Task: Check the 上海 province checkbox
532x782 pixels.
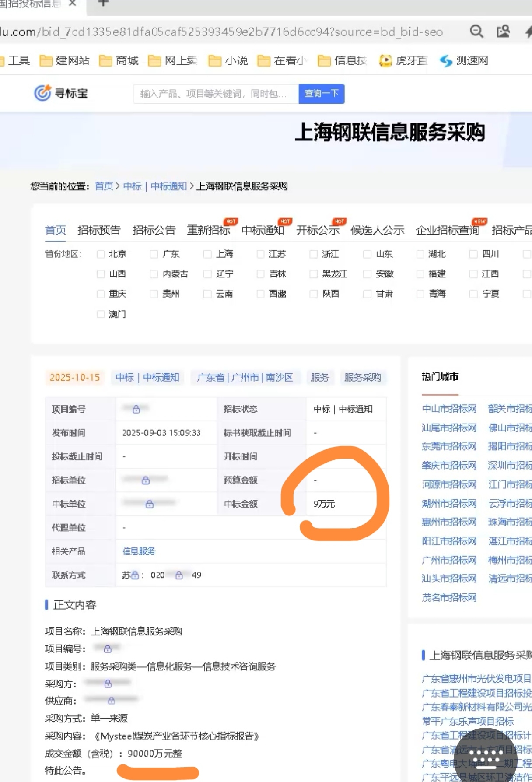Action: click(207, 254)
